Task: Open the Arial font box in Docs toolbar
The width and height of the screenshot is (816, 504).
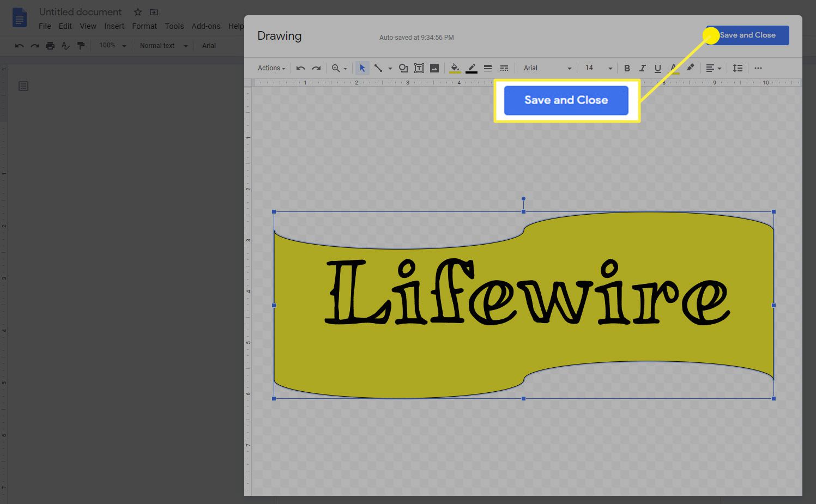Action: tap(209, 46)
